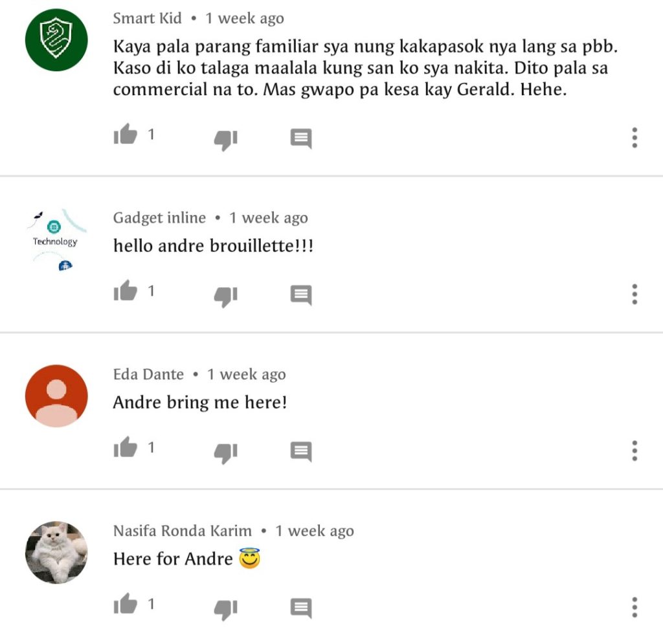
Task: Reply to Nasifa Ronda Karim's comment
Action: [x=301, y=608]
